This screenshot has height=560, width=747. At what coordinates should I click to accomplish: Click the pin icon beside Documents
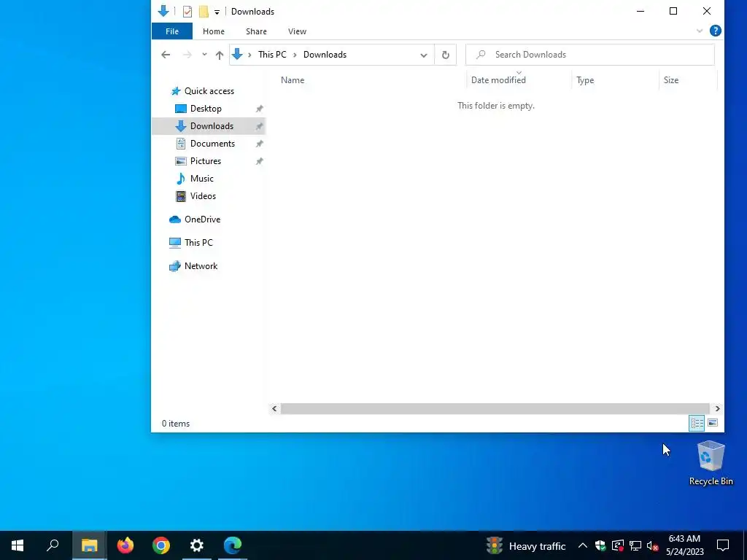(x=259, y=144)
